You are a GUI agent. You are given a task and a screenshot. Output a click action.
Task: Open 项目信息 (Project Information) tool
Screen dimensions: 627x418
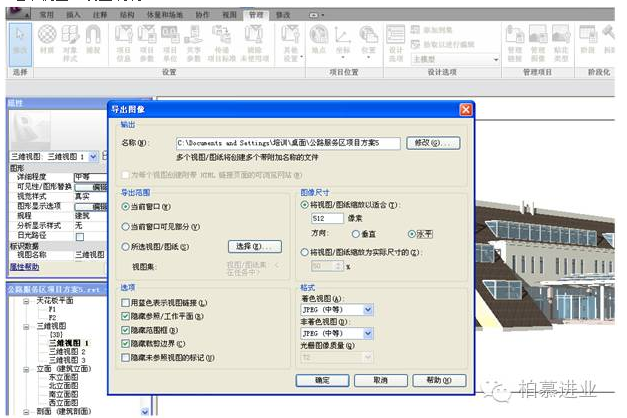tap(122, 40)
